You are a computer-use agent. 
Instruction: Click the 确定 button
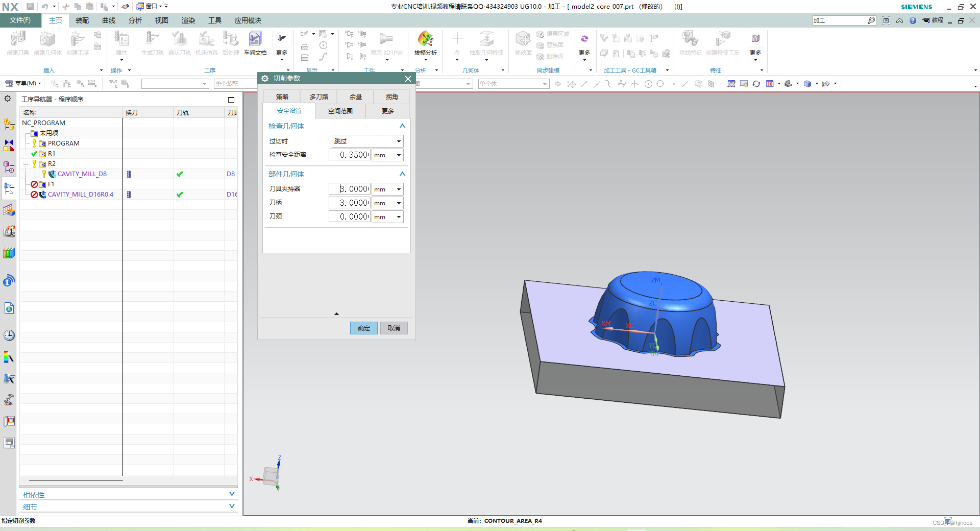click(x=363, y=328)
